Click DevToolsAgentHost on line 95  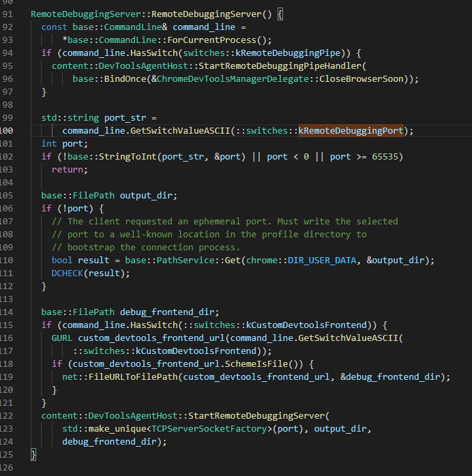coord(143,66)
